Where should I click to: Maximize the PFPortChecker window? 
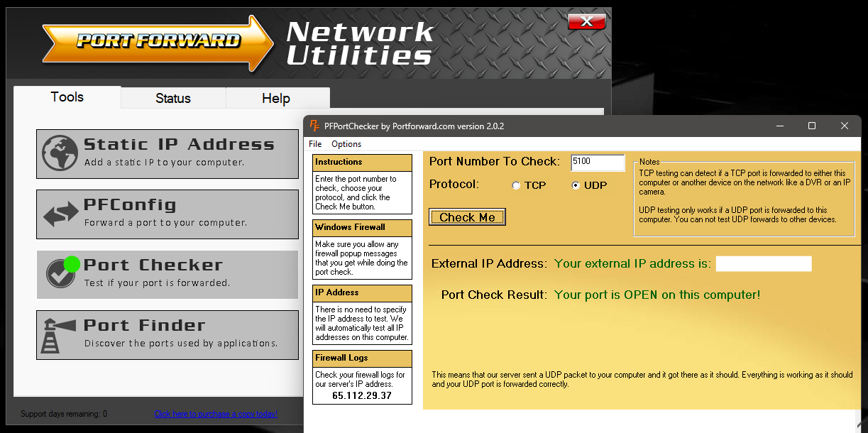pos(812,126)
